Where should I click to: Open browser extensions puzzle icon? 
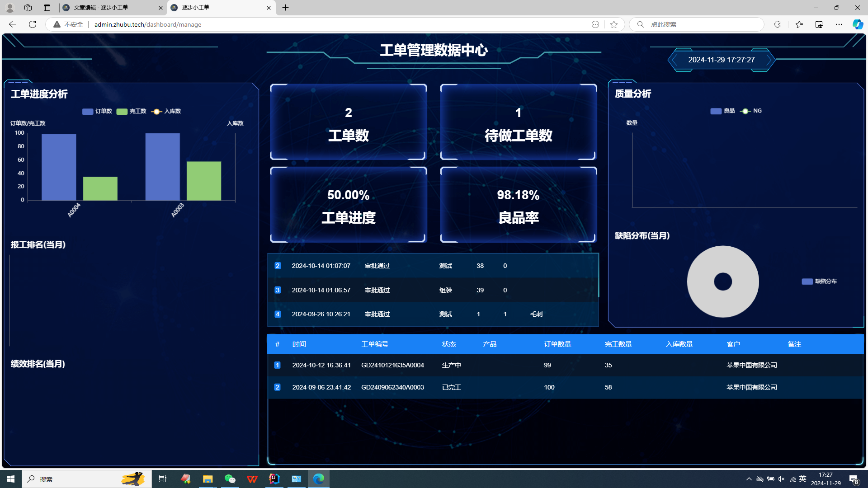(777, 24)
